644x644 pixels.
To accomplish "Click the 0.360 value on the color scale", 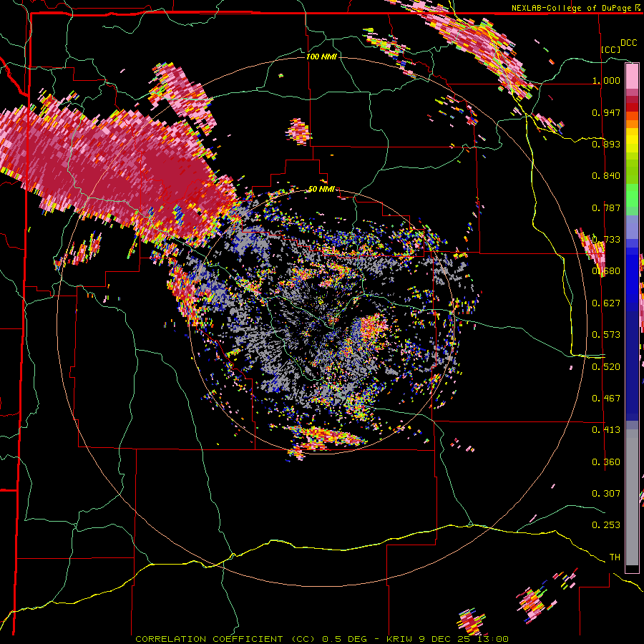I will (x=606, y=462).
